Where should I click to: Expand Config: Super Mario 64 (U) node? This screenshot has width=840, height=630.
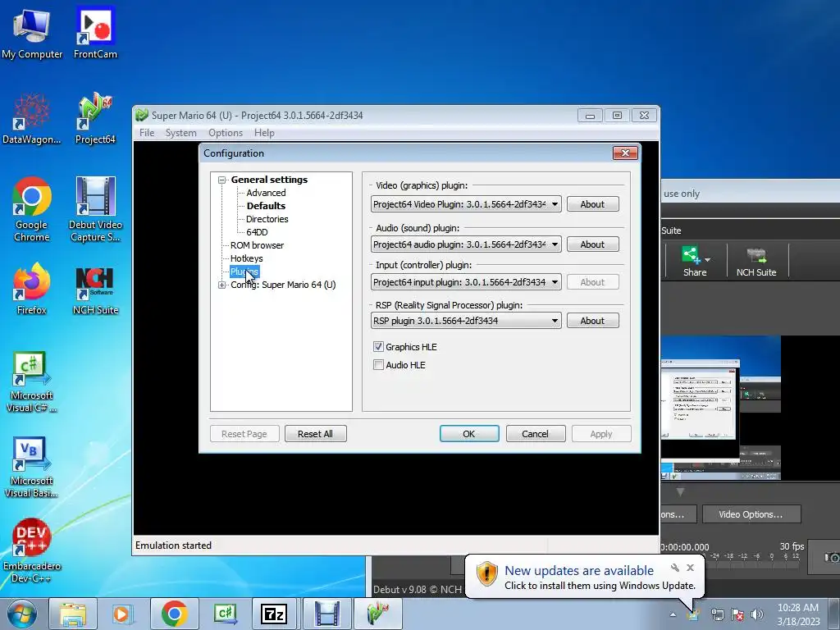(x=221, y=285)
